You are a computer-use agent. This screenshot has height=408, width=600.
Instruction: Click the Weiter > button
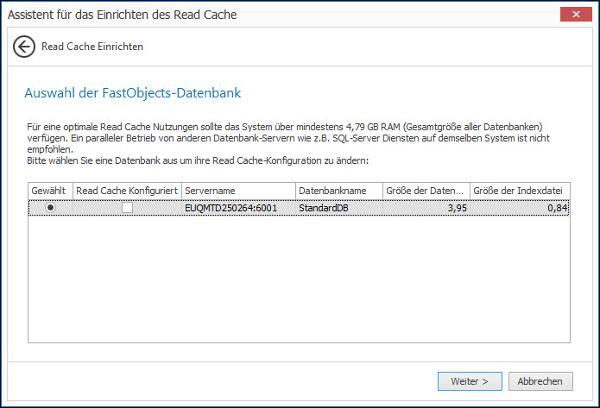pos(470,381)
